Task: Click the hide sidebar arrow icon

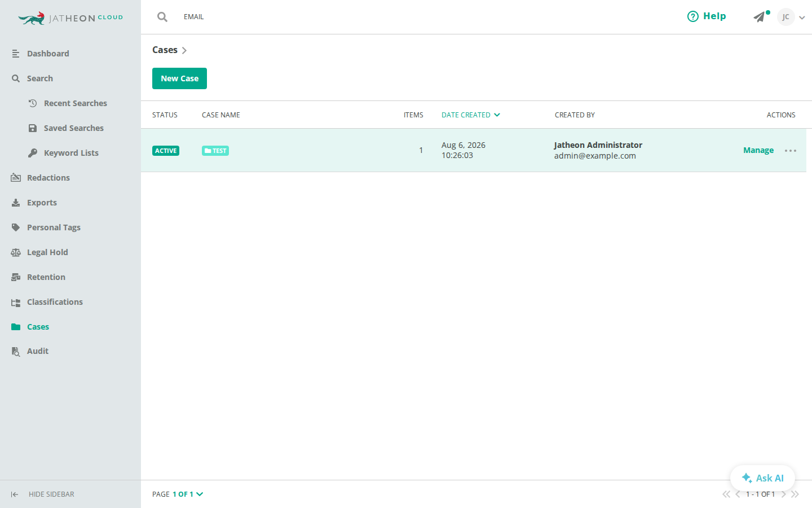Action: pos(15,494)
